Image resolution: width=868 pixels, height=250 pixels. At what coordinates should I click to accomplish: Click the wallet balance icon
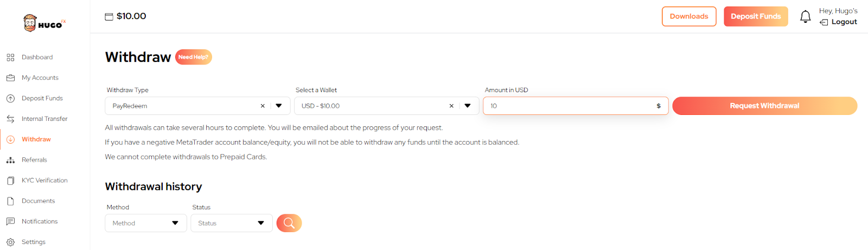[x=109, y=17]
